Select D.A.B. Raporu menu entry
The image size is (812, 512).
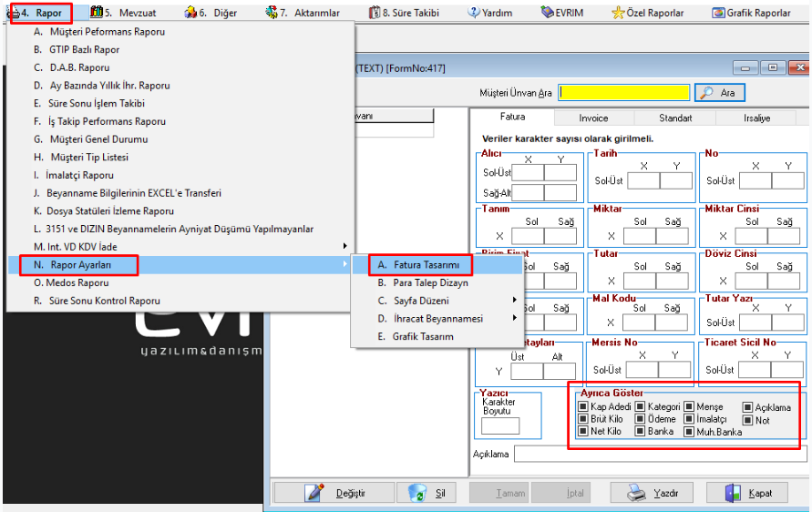(180, 67)
